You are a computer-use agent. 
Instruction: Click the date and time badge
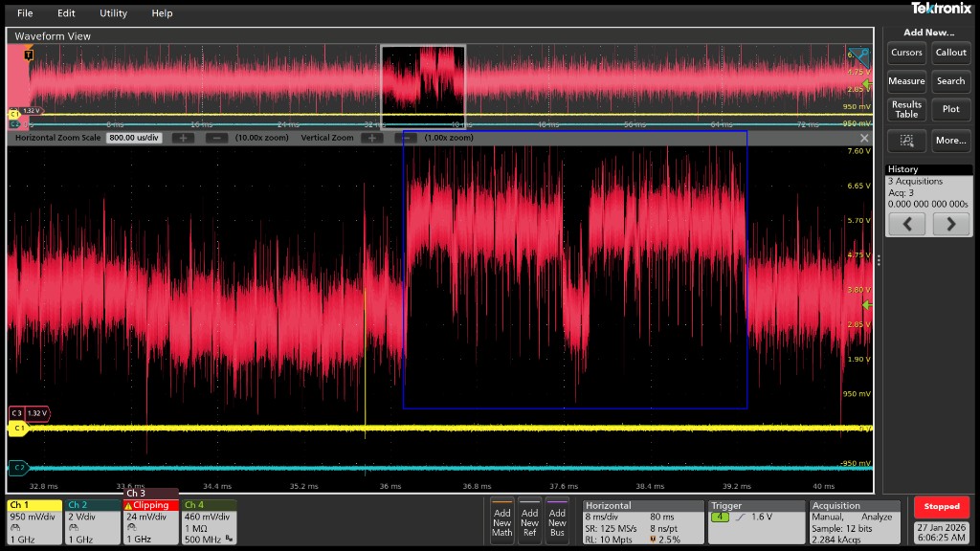coord(942,532)
